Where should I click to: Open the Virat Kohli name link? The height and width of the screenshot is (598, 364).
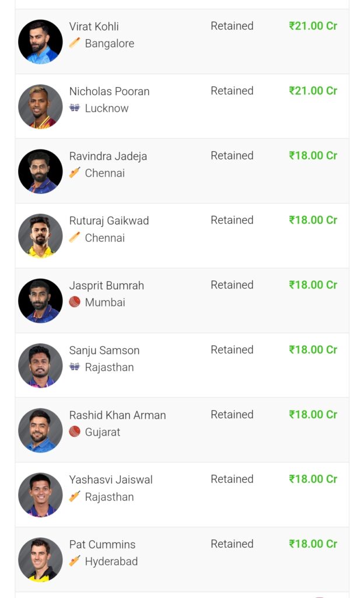click(94, 26)
